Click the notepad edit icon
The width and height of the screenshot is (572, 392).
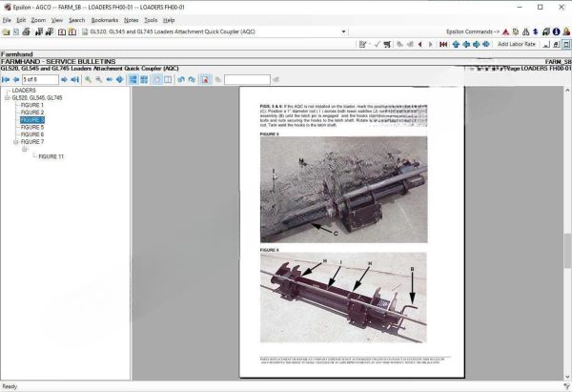(362, 44)
